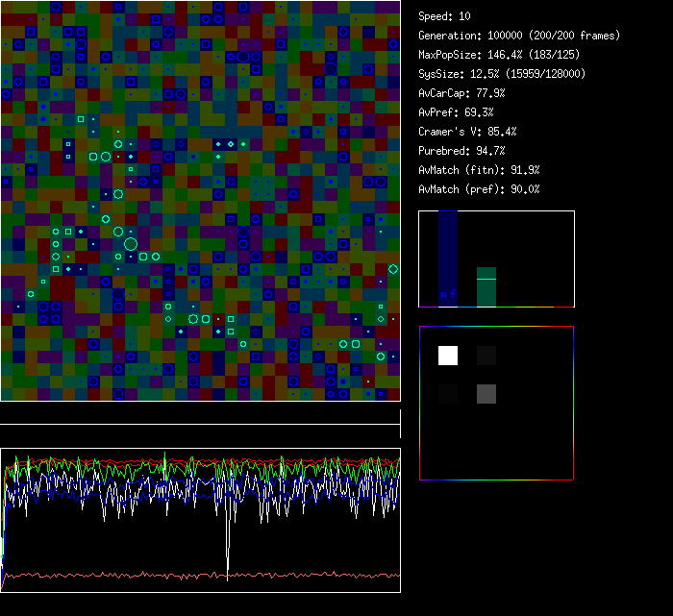The image size is (673, 616).
Task: Click the MaxPopSize statistic line
Action: [497, 55]
